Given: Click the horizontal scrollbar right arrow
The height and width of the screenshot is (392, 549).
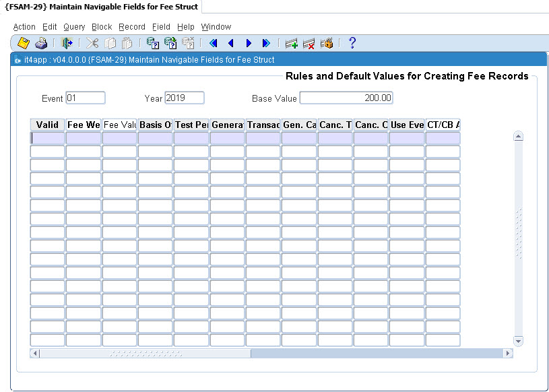Looking at the screenshot, I should pyautogui.click(x=508, y=354).
